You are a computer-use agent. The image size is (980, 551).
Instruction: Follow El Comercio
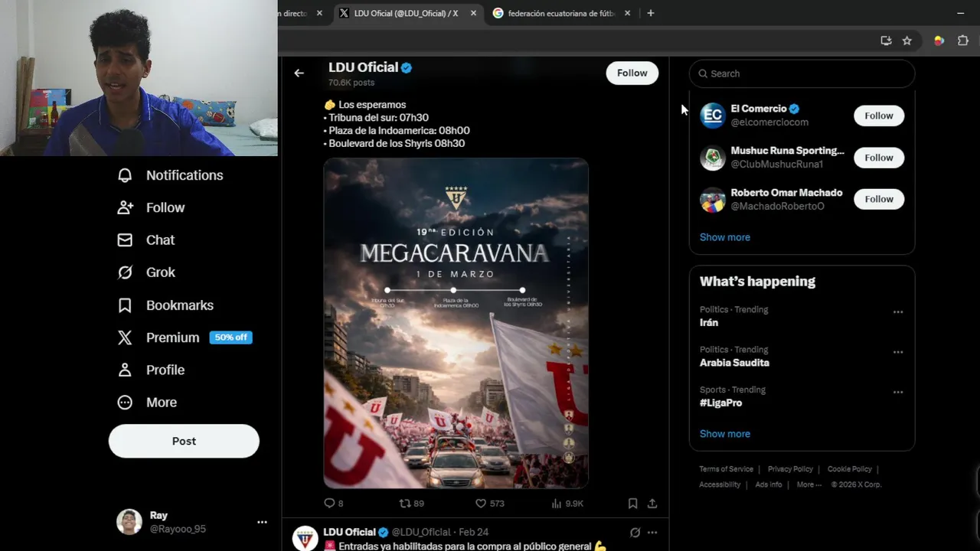pos(879,116)
